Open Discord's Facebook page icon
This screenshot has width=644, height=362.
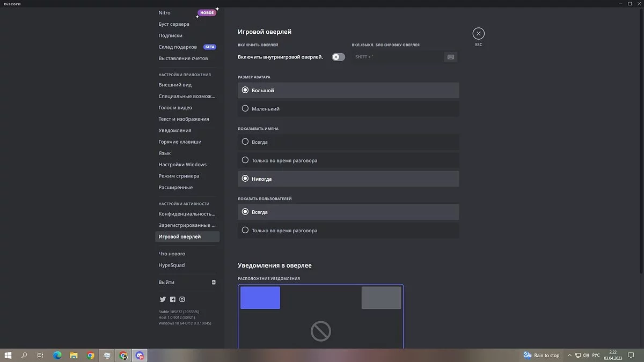coord(172,299)
